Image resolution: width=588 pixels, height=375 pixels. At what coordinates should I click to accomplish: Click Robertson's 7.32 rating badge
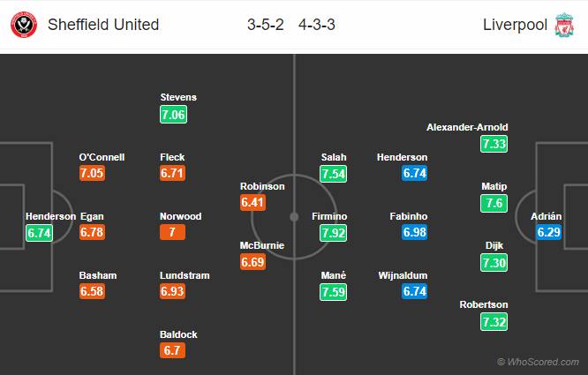[x=494, y=321]
